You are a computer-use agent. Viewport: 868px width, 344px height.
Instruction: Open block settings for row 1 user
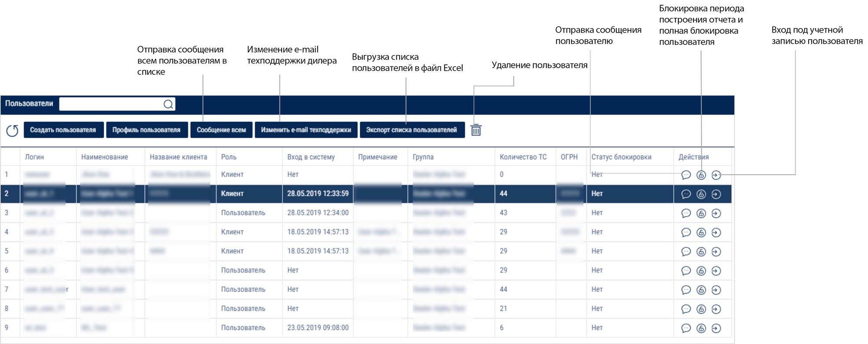click(x=701, y=175)
